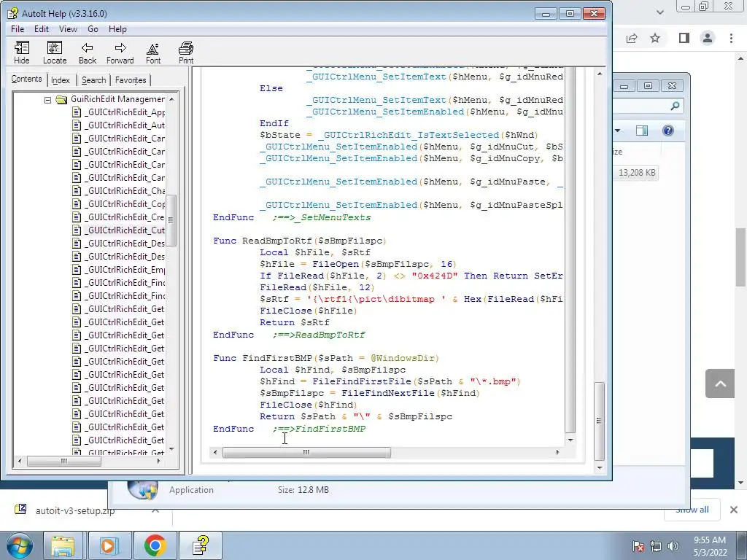The width and height of the screenshot is (747, 560).
Task: Close the Chrome downloads bar
Action: (x=734, y=510)
